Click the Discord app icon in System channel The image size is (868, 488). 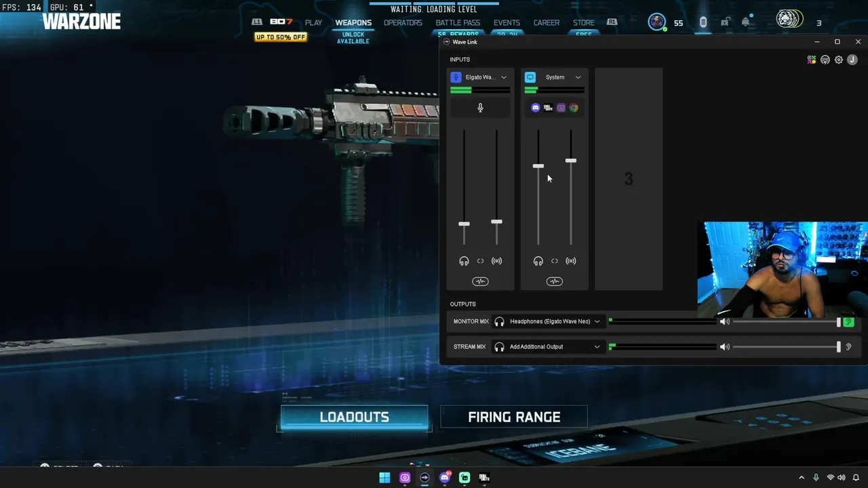click(x=536, y=108)
